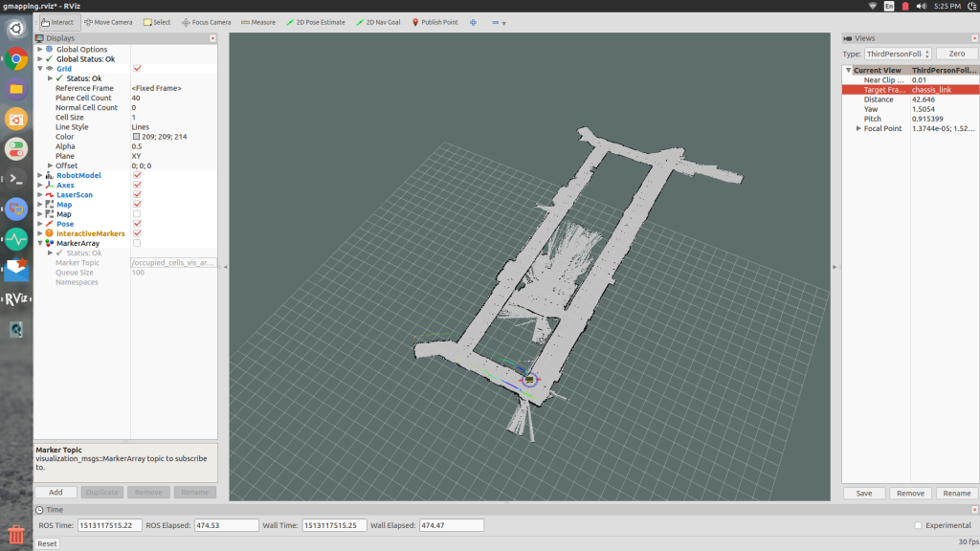Activate the Move Camera tool
The image size is (980, 551).
tap(108, 23)
